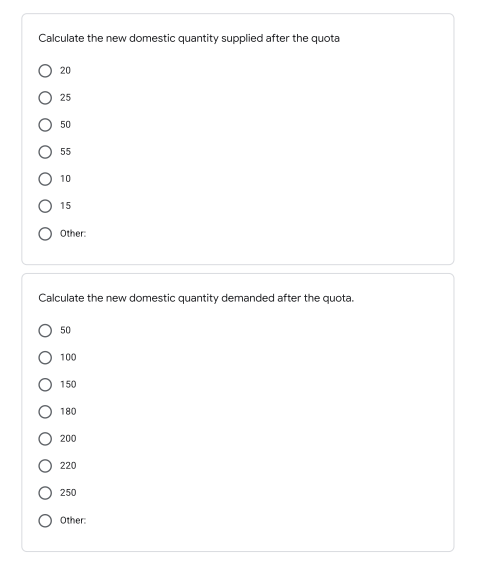Image resolution: width=480 pixels, height=561 pixels.
Task: Click the quantity demanded question heading
Action: (196, 298)
